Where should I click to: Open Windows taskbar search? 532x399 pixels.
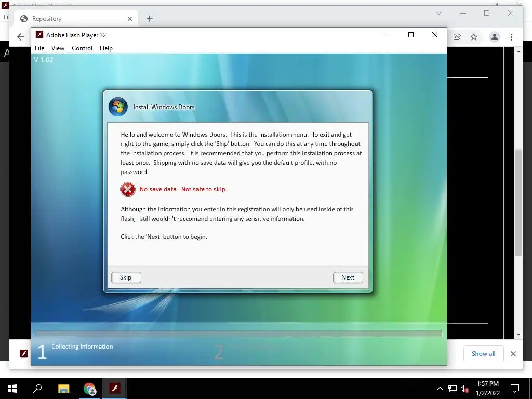pos(37,389)
